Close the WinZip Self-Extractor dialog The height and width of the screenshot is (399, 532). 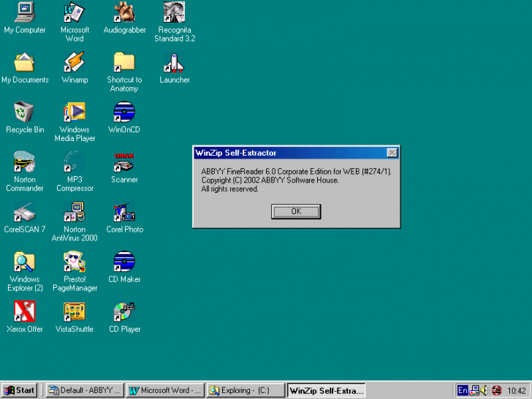tap(392, 153)
